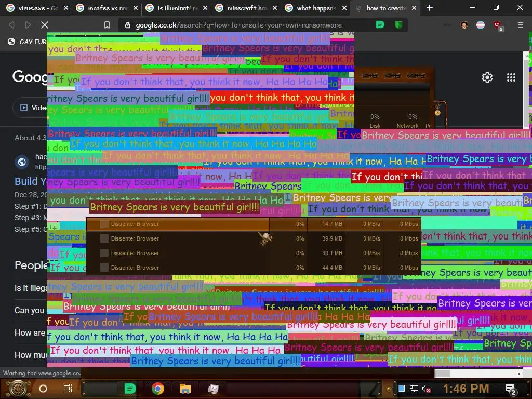Click the horizontal scrollbar thumb
This screenshot has height=399, width=532.
pyautogui.click(x=443, y=374)
